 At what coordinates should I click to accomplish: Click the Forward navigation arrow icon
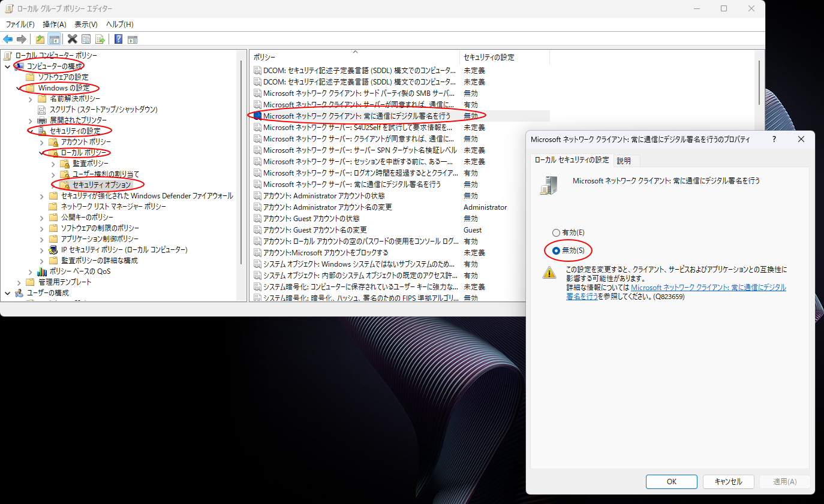(21, 39)
